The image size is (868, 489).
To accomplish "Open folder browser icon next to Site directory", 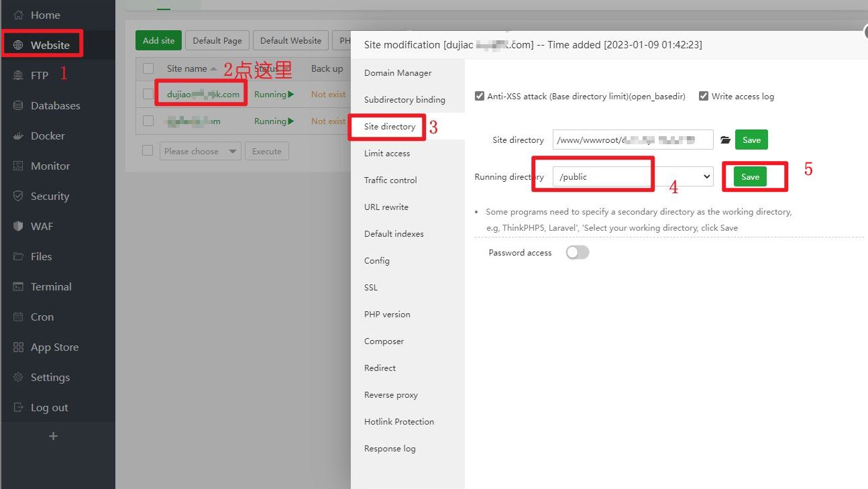I will [x=725, y=140].
